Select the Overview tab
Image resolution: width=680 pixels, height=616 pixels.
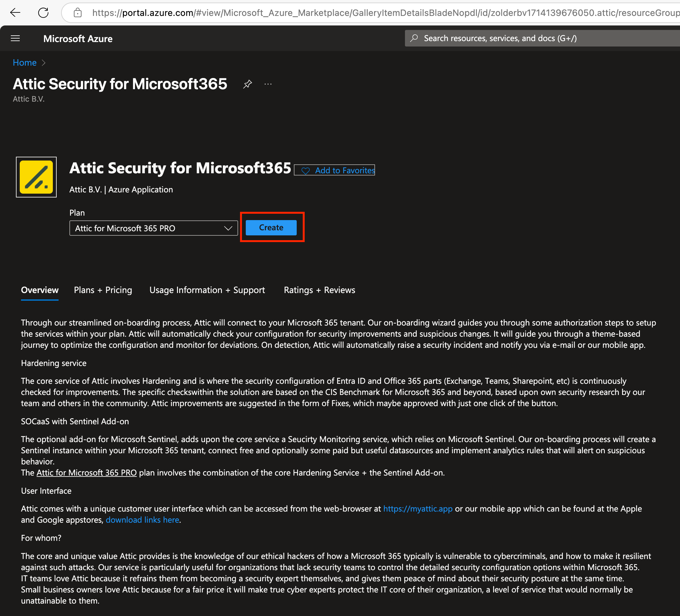coord(40,290)
